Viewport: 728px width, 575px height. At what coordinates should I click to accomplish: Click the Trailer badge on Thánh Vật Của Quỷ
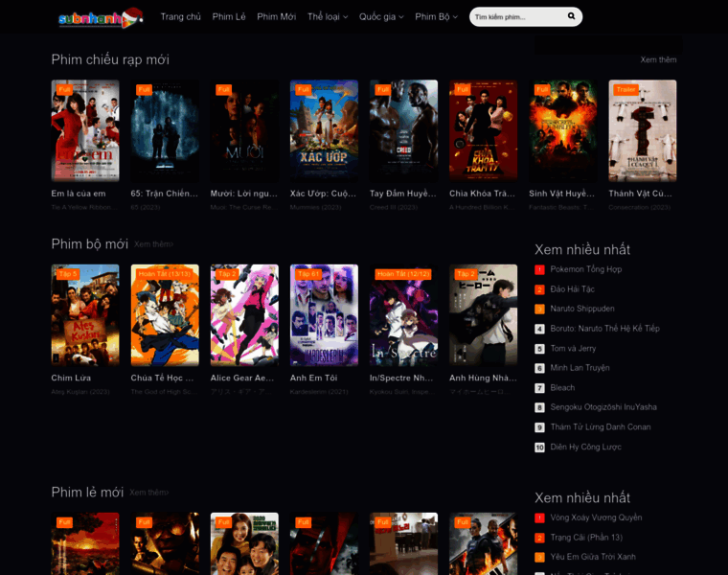(x=626, y=89)
